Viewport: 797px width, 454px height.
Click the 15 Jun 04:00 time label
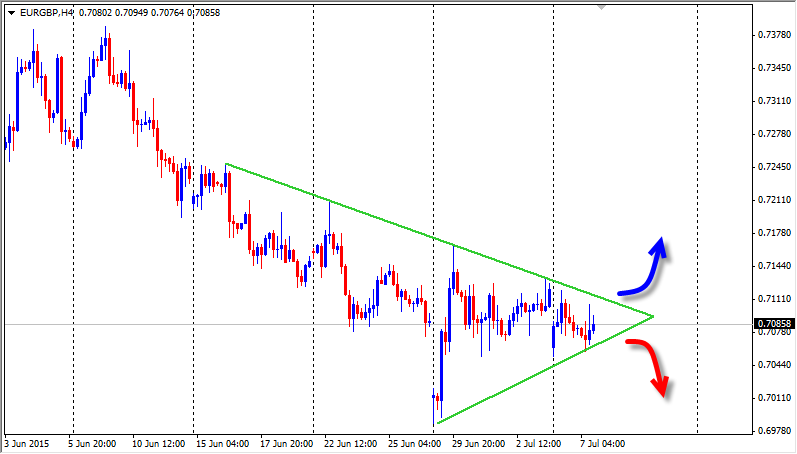(x=223, y=444)
